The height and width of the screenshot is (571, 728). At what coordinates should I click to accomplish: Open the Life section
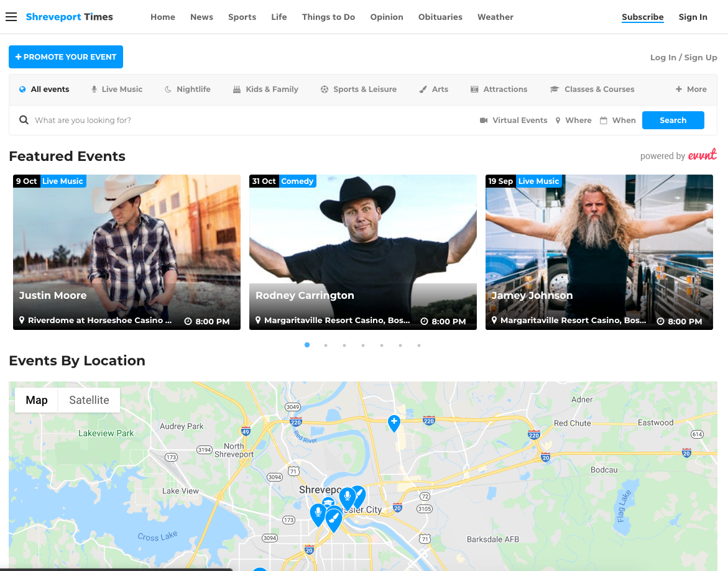[279, 17]
